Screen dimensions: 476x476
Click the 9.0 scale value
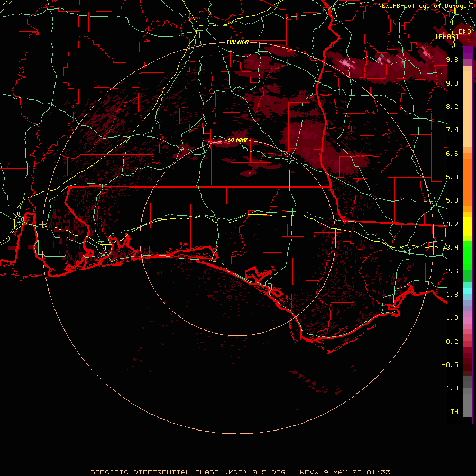[452, 83]
